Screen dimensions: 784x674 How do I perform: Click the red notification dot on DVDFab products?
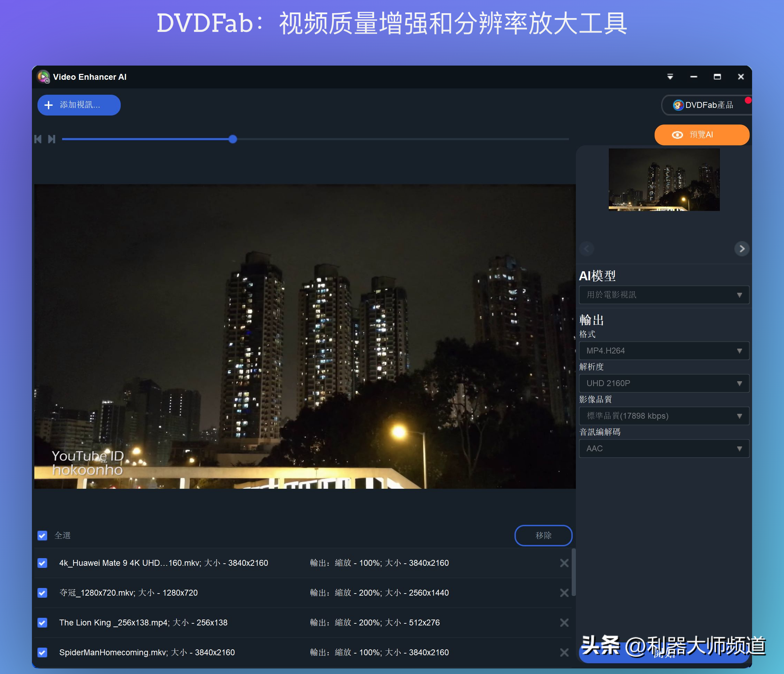click(748, 100)
